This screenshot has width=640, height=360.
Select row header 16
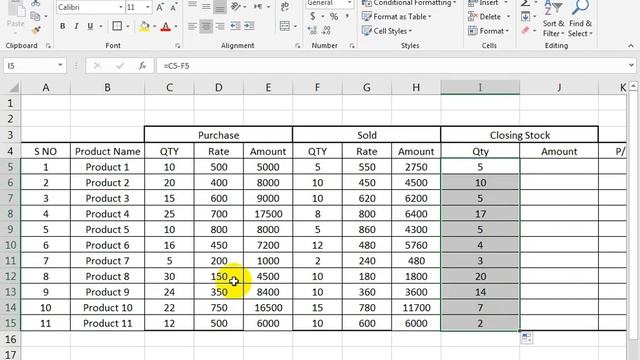tap(10, 339)
